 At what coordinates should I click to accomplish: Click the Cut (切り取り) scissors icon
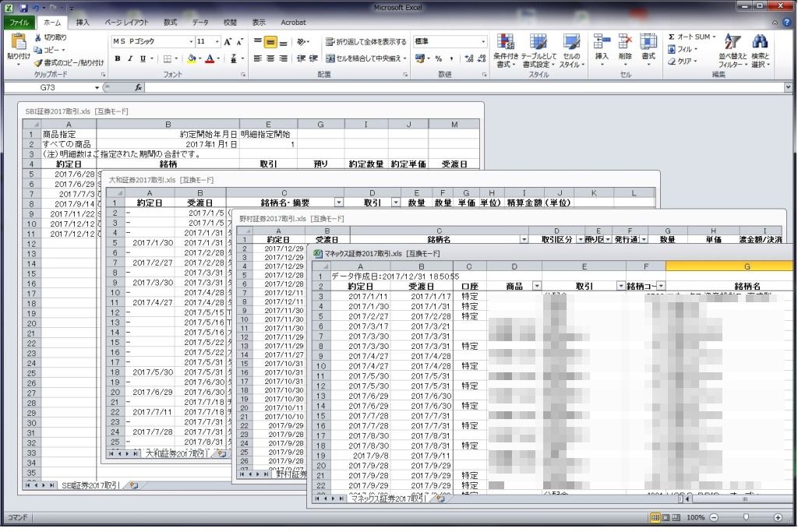(x=38, y=37)
